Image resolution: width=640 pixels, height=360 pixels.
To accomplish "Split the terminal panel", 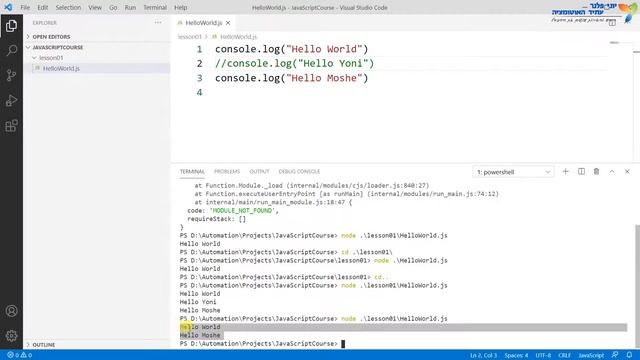I will (581, 172).
